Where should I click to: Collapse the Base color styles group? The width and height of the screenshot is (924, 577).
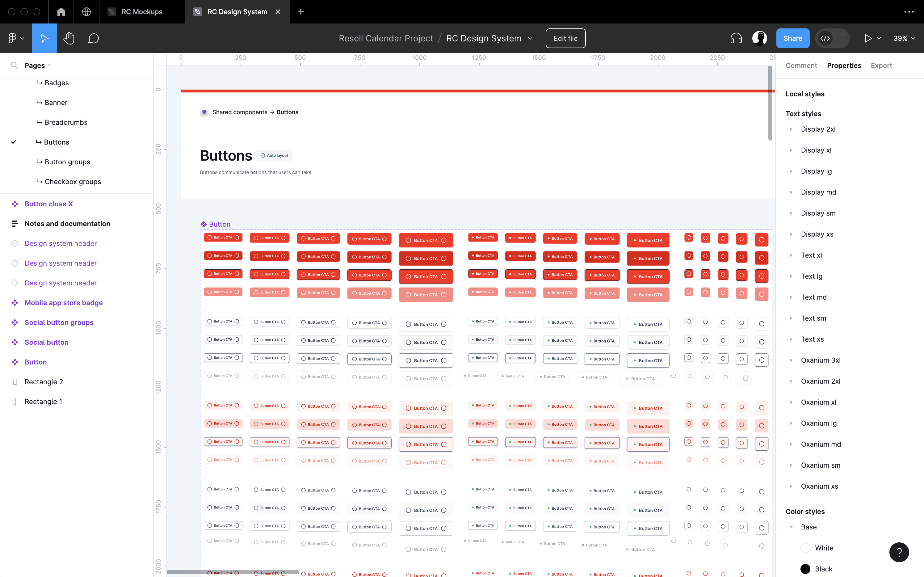(791, 527)
